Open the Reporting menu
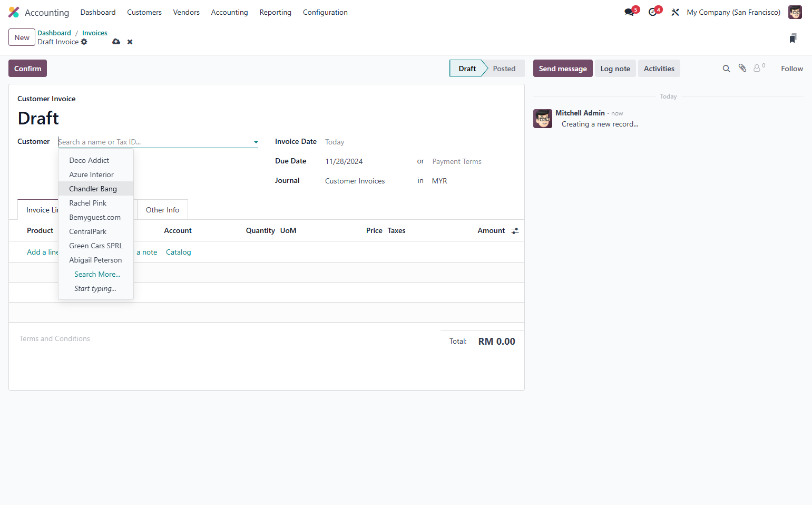Screen dimensions: 812x505 pos(276,12)
